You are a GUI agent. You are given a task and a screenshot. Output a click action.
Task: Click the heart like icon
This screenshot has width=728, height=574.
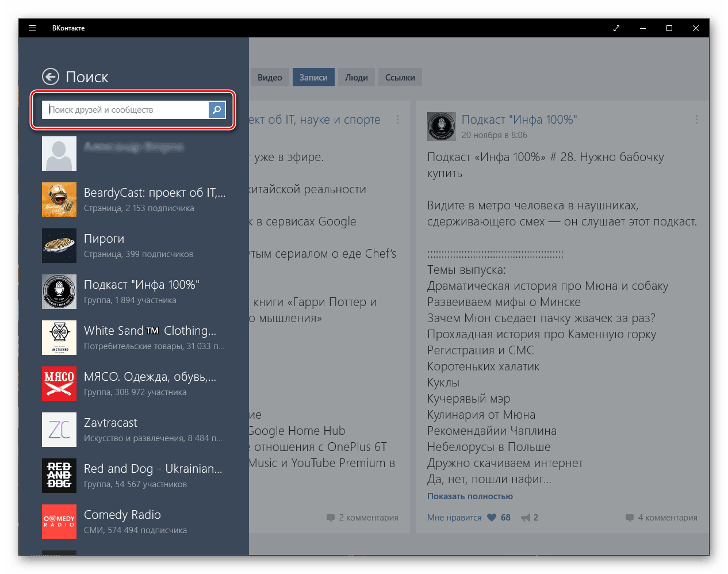492,518
